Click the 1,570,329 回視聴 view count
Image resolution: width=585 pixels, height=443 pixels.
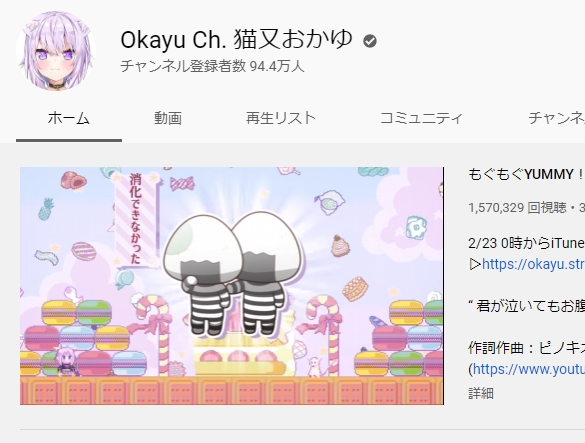517,208
